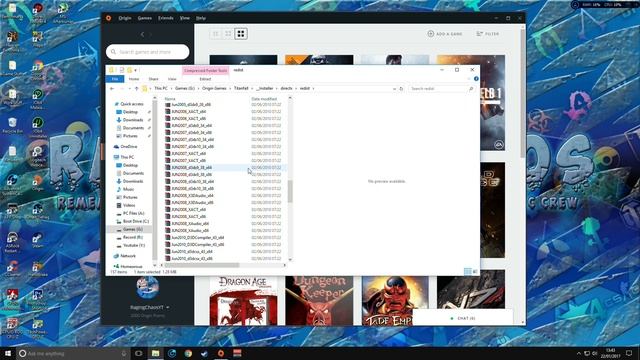This screenshot has height=360, width=640.
Task: Sort by the Date modified column header
Action: click(x=264, y=99)
